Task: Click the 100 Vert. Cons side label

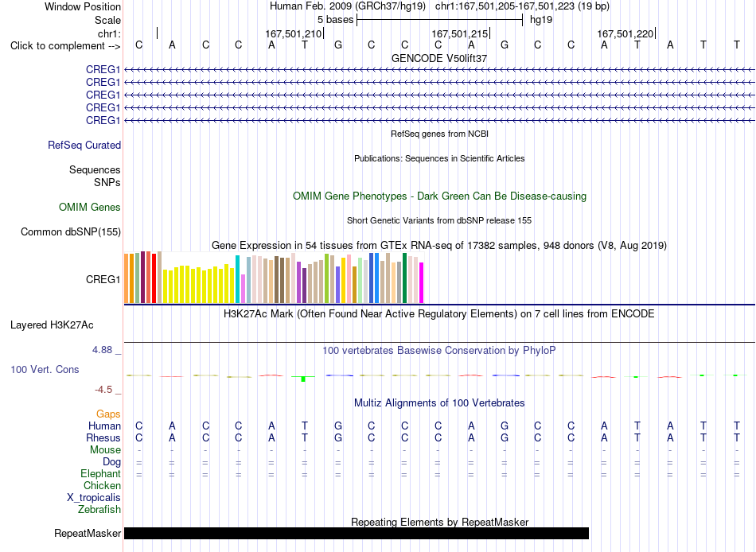Action: [x=45, y=370]
